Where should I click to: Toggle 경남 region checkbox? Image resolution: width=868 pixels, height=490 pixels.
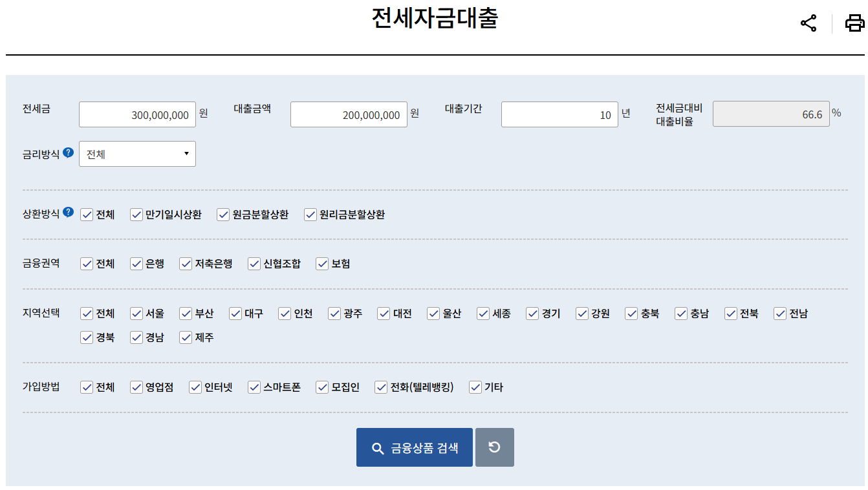pyautogui.click(x=136, y=337)
